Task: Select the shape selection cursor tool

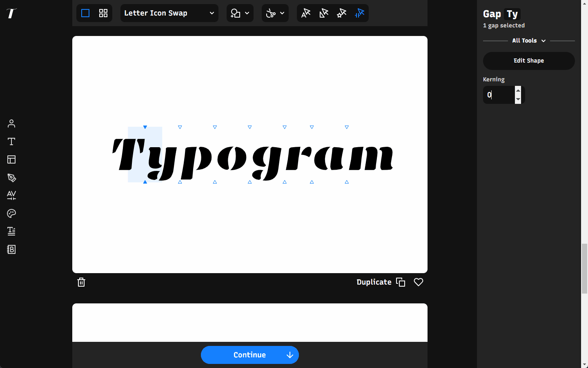Action: [324, 13]
